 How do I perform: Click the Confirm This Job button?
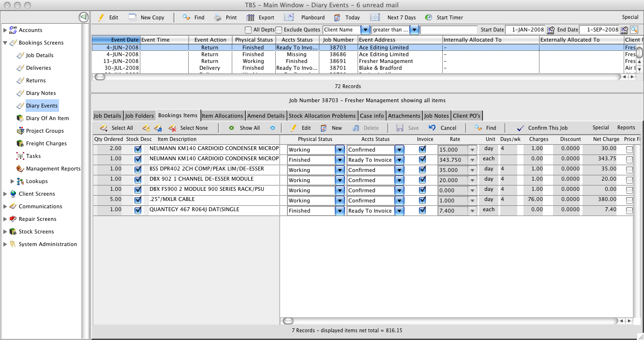pos(542,128)
